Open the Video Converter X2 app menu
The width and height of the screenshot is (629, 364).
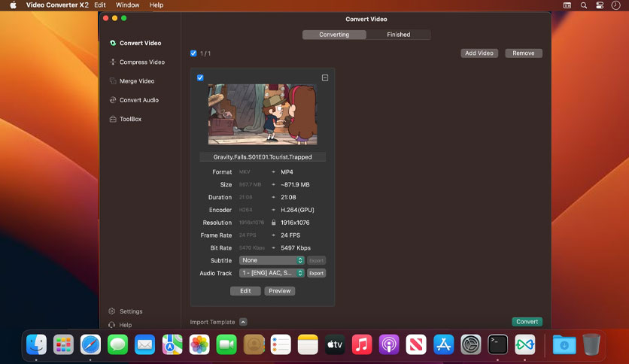pyautogui.click(x=57, y=5)
